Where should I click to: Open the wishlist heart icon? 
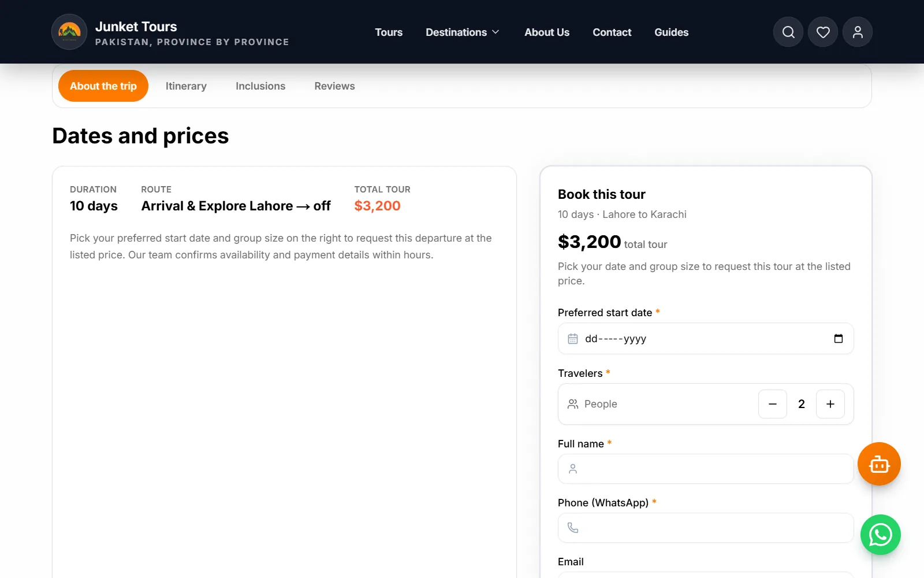coord(823,32)
